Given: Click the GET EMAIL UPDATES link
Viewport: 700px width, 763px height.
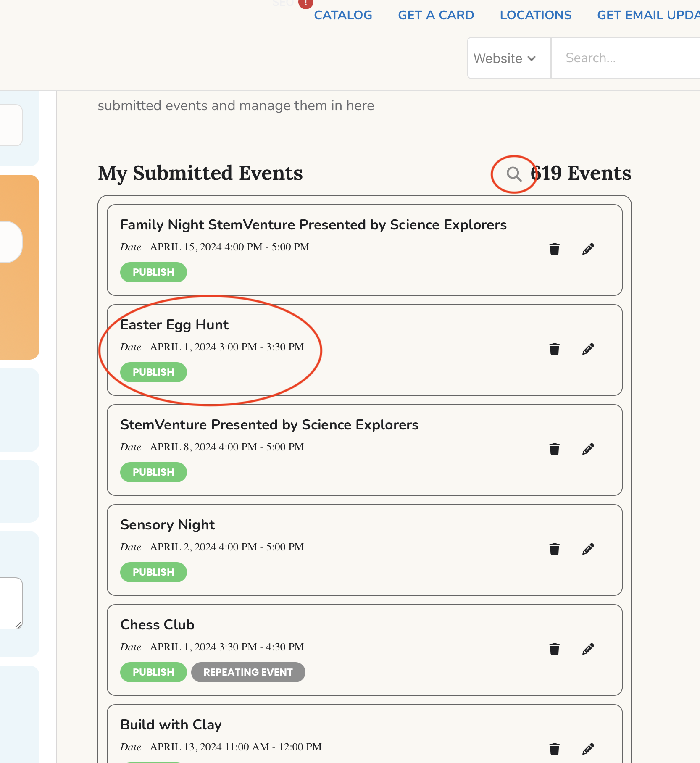Looking at the screenshot, I should [648, 15].
